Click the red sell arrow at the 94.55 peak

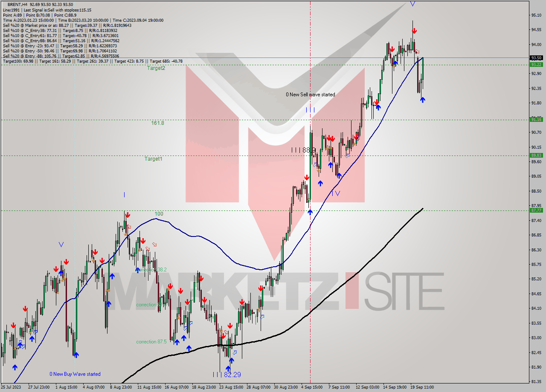click(x=414, y=31)
